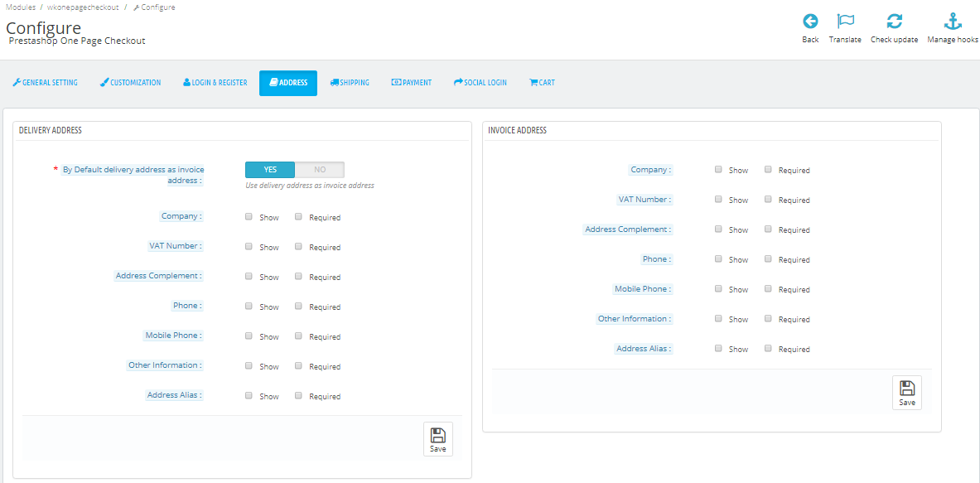Enable Show for delivery Company field
Image resolution: width=980 pixels, height=483 pixels.
pyautogui.click(x=249, y=217)
